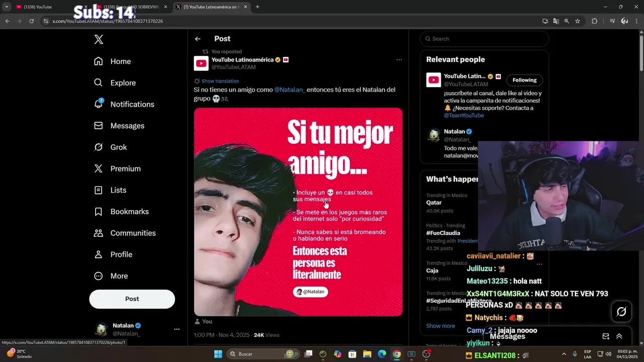Bookmark this page with the star icon
This screenshot has height=362, width=644.
coord(578,21)
